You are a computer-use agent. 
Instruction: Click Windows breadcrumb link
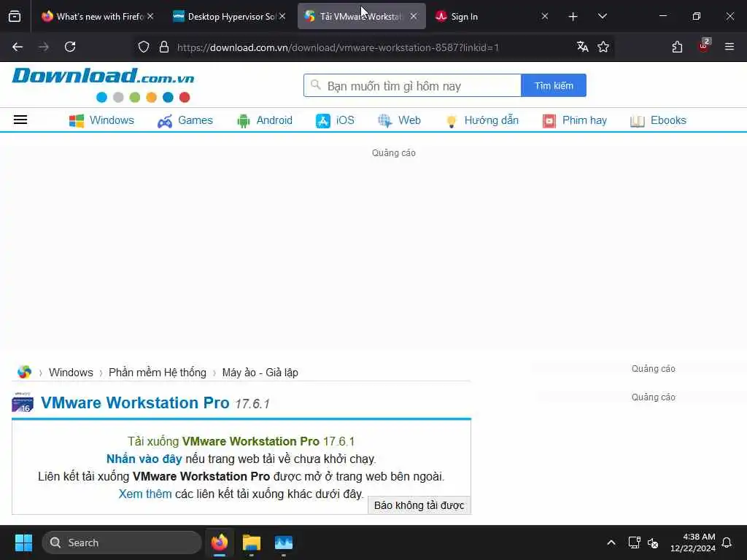[71, 373]
